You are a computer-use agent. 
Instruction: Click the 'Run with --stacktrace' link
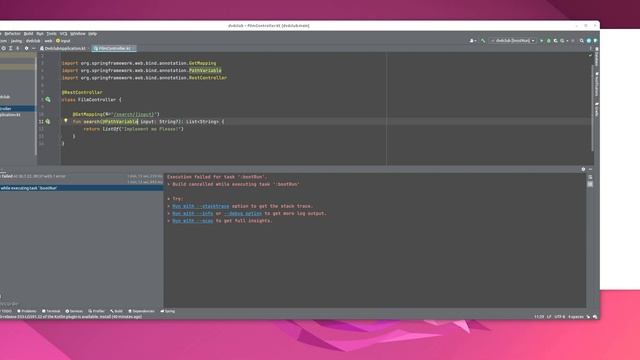200,206
